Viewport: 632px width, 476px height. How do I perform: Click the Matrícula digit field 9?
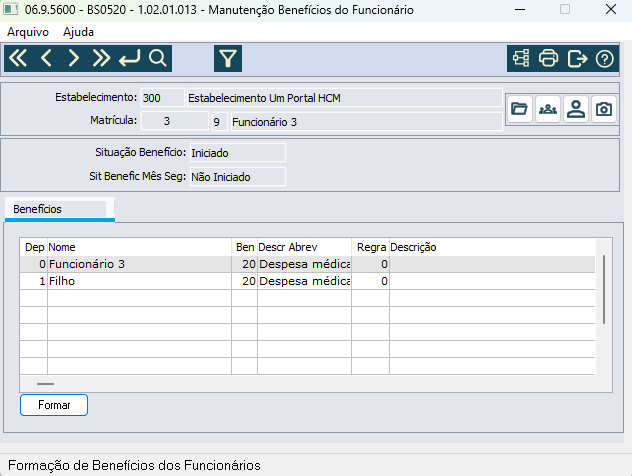pyautogui.click(x=220, y=121)
